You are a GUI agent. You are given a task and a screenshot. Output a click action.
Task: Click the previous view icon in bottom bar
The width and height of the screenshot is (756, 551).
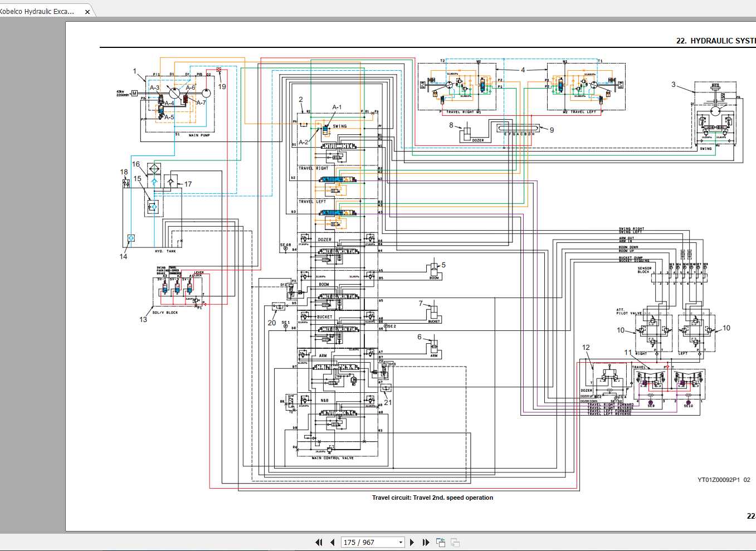(x=441, y=542)
